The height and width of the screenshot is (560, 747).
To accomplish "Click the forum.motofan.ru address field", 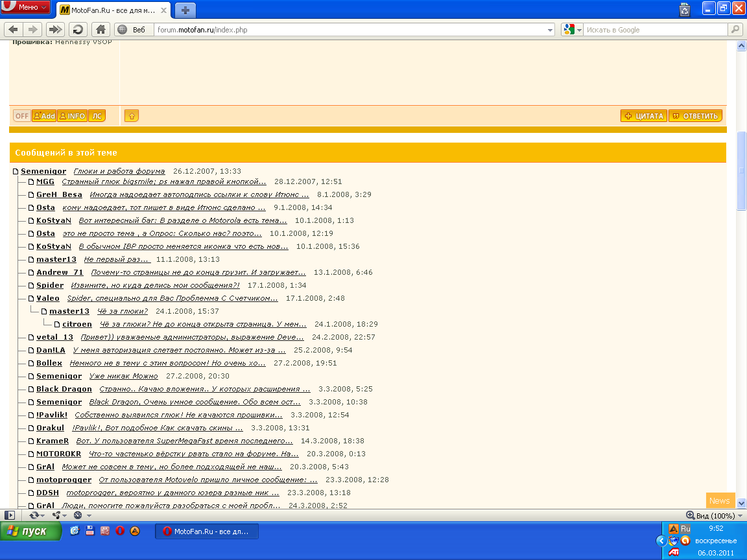I will pyautogui.click(x=350, y=30).
